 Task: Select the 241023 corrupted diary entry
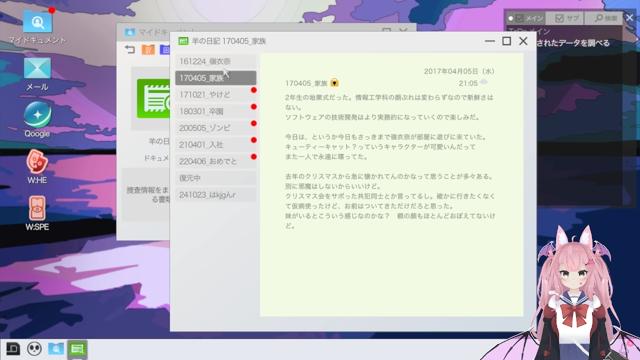click(216, 195)
